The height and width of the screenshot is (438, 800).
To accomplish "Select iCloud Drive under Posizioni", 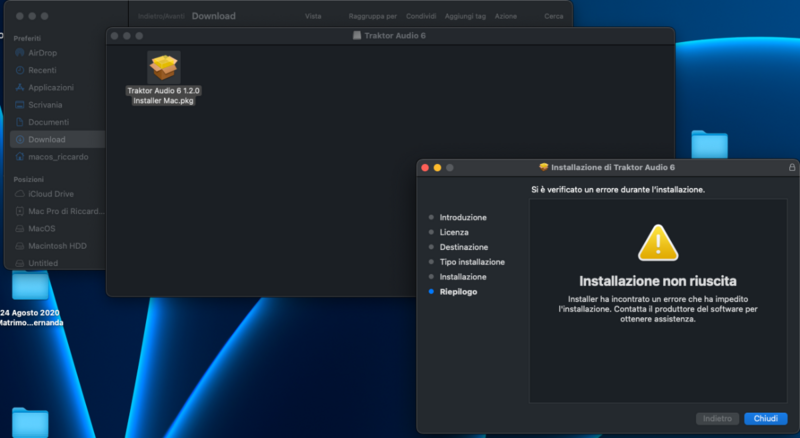I will [x=50, y=194].
